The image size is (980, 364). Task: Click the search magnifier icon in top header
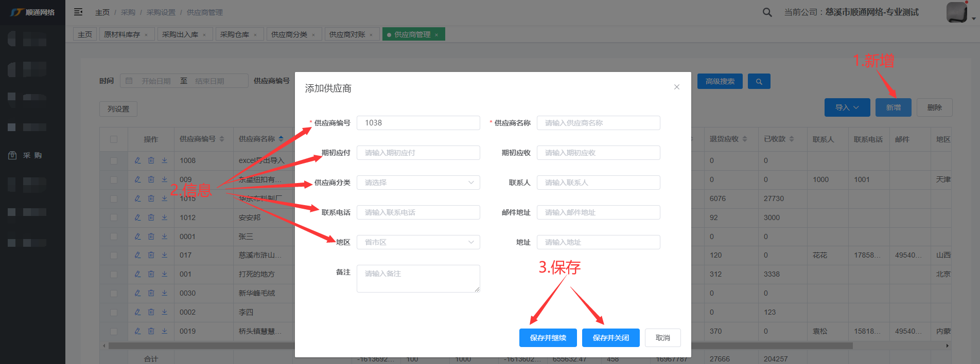767,12
